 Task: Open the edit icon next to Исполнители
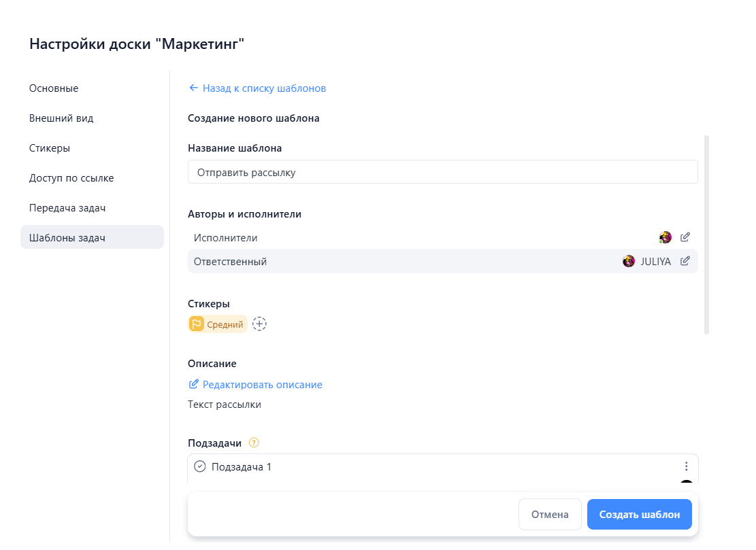tap(685, 237)
